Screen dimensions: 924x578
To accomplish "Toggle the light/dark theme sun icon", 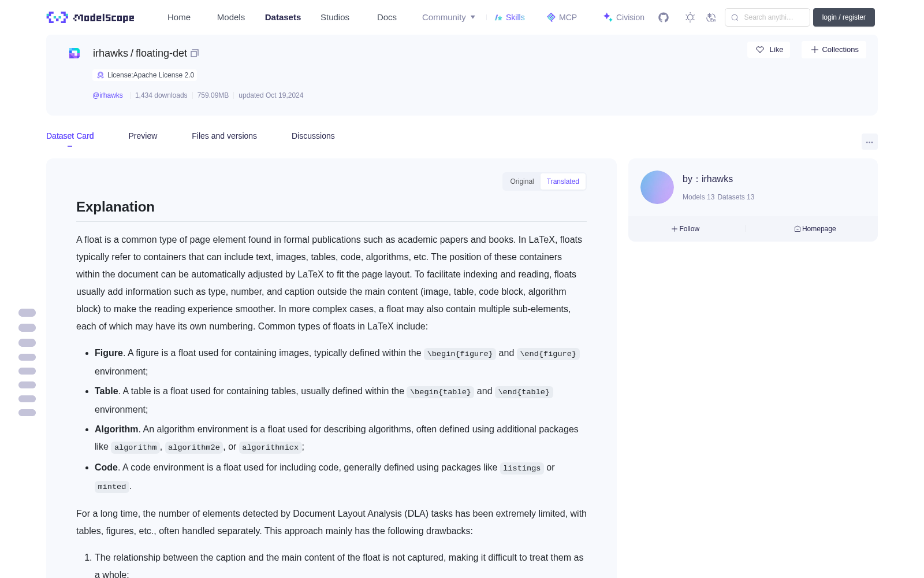I will click(x=690, y=17).
